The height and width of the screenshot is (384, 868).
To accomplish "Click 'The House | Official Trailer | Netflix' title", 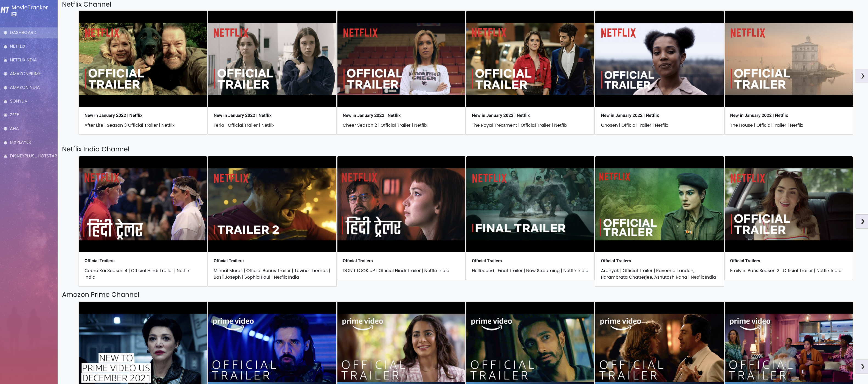I will tap(766, 125).
